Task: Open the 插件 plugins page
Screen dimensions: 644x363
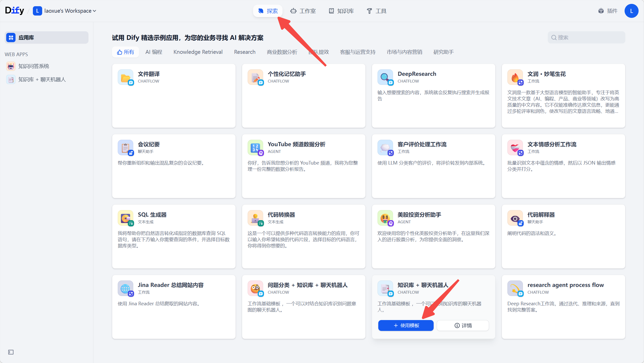Action: tap(608, 11)
